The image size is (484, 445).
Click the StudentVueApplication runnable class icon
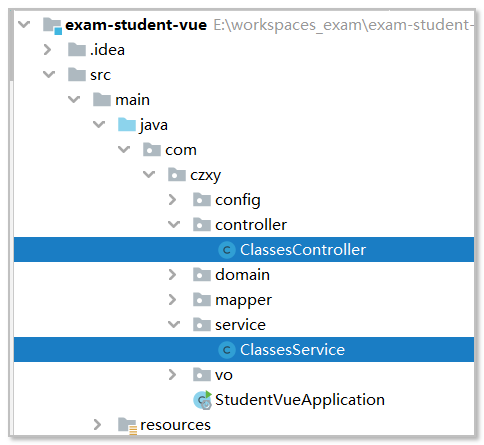click(x=202, y=400)
